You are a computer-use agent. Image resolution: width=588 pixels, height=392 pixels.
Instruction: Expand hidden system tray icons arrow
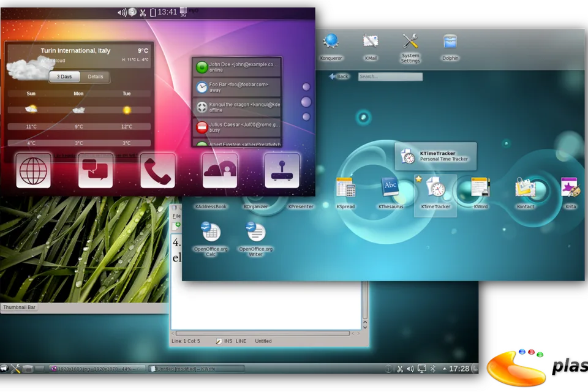[445, 369]
